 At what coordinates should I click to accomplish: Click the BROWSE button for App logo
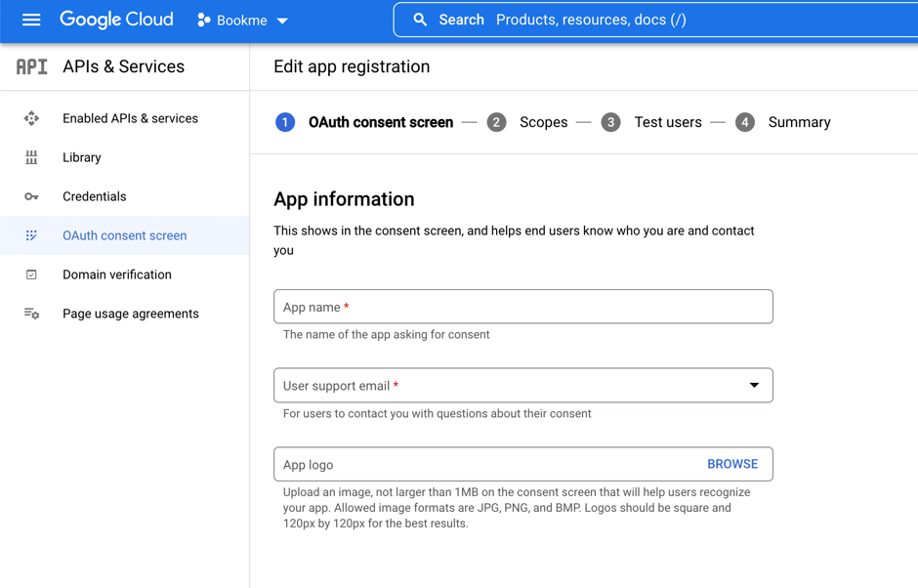[731, 464]
